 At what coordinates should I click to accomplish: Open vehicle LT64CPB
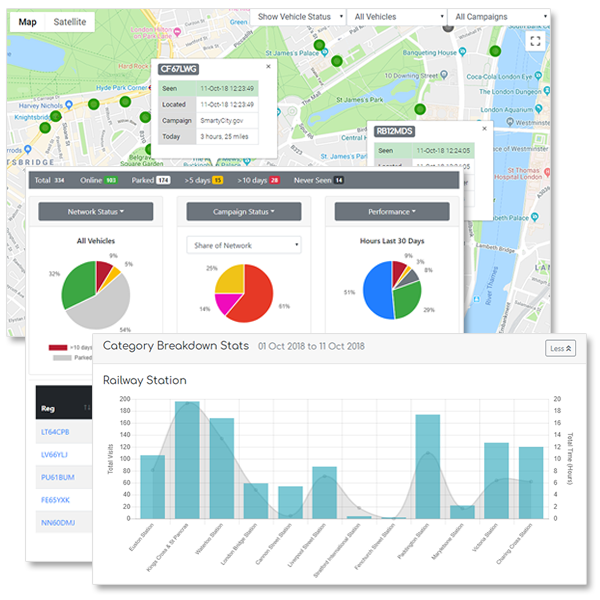click(x=55, y=432)
